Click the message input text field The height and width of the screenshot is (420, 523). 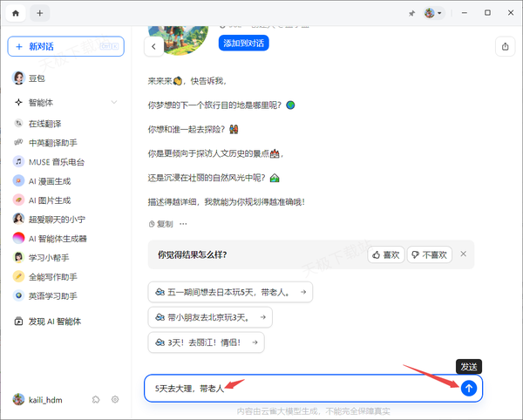click(296, 388)
